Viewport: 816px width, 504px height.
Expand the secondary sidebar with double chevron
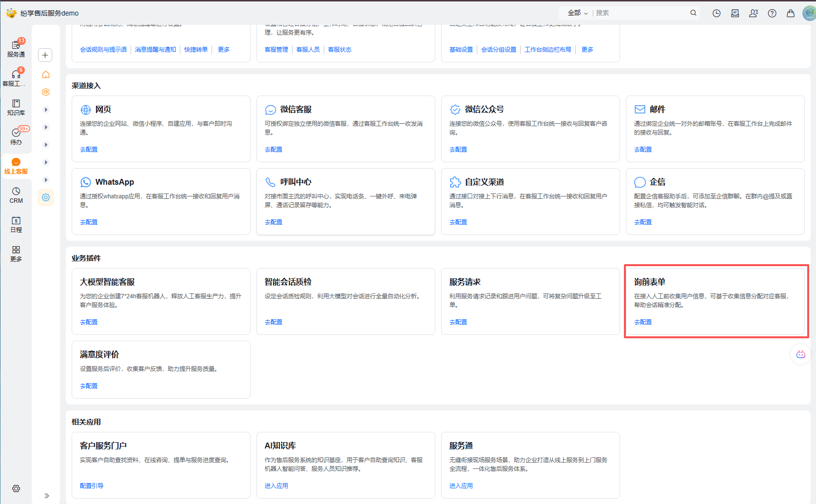point(47,496)
